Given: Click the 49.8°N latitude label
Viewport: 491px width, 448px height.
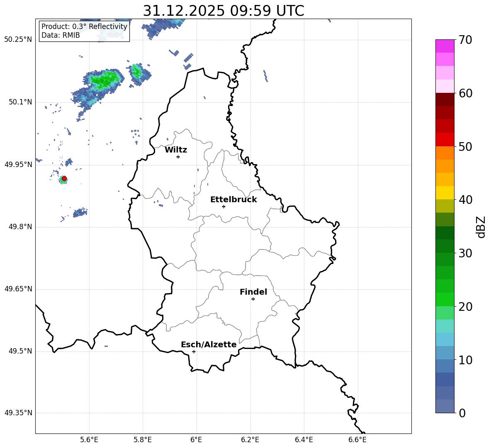Looking at the screenshot, I should pos(20,227).
